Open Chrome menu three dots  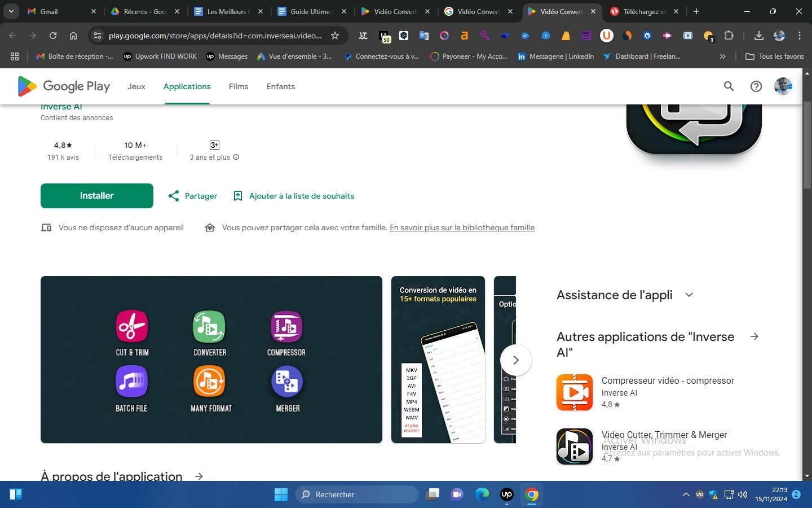tap(800, 36)
